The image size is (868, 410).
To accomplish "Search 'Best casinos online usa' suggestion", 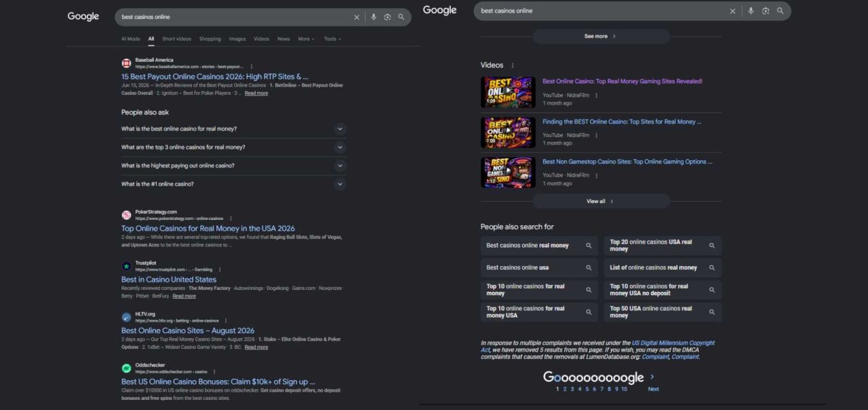I will (540, 267).
